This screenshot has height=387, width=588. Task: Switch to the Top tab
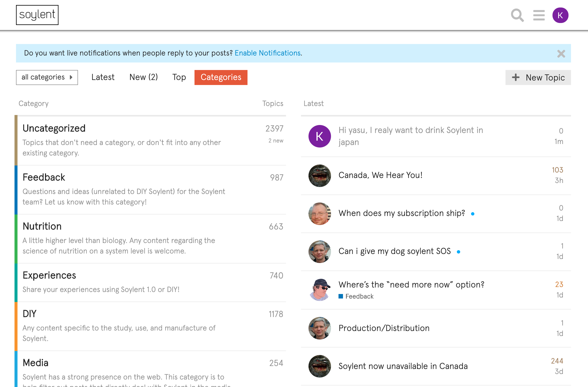click(179, 77)
